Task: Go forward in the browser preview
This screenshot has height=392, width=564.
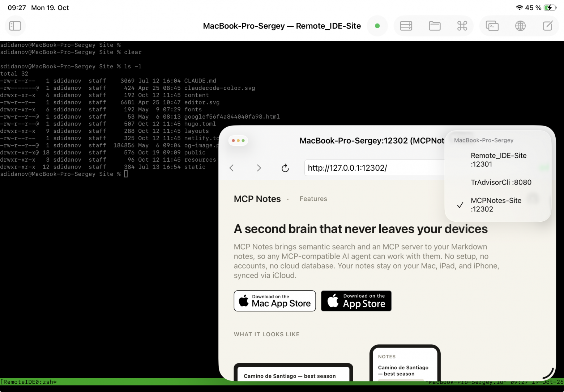Action: pos(259,168)
